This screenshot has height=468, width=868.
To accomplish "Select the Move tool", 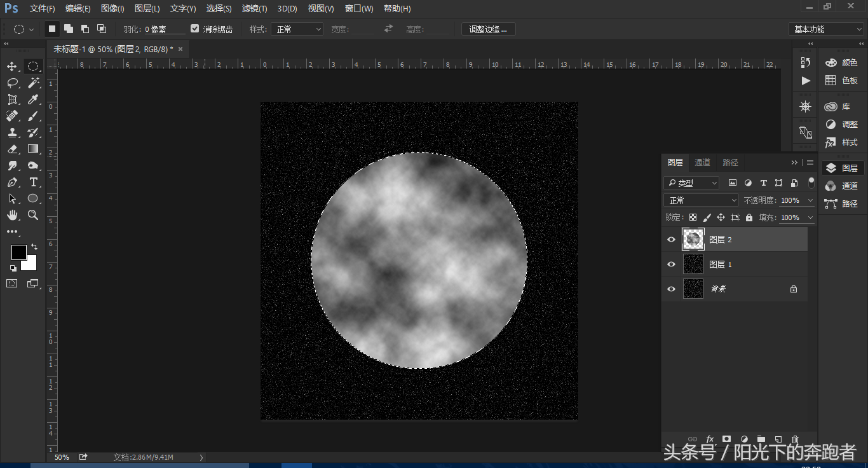I will pyautogui.click(x=12, y=67).
